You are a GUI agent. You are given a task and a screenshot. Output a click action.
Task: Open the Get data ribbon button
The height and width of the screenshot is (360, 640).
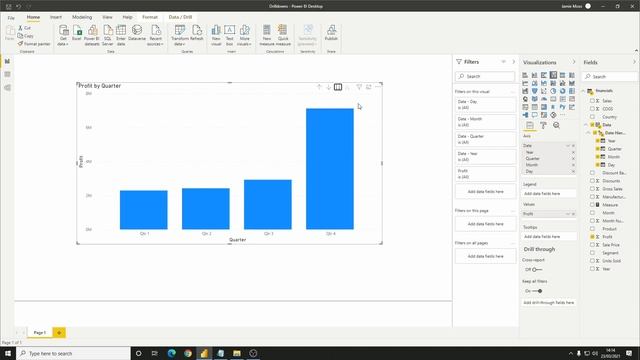click(63, 35)
